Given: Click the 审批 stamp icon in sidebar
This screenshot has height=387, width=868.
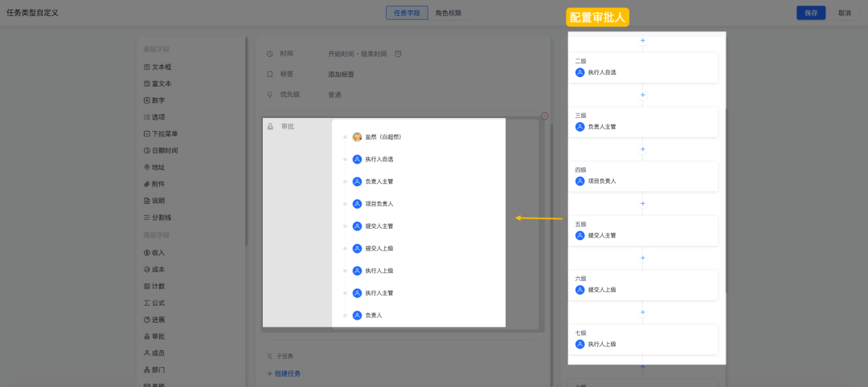Looking at the screenshot, I should pyautogui.click(x=146, y=336).
